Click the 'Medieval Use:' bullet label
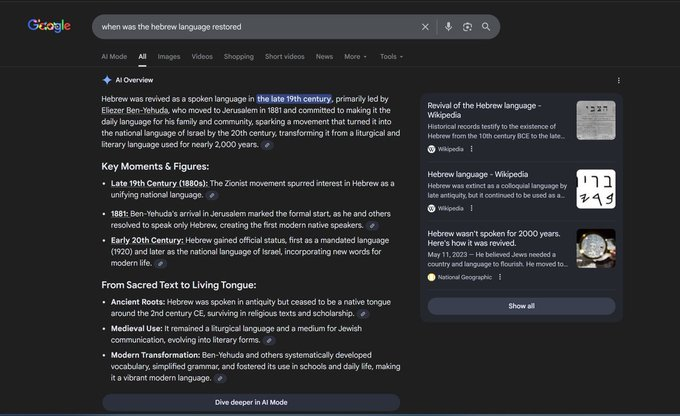Image resolution: width=680 pixels, height=416 pixels. pos(137,328)
